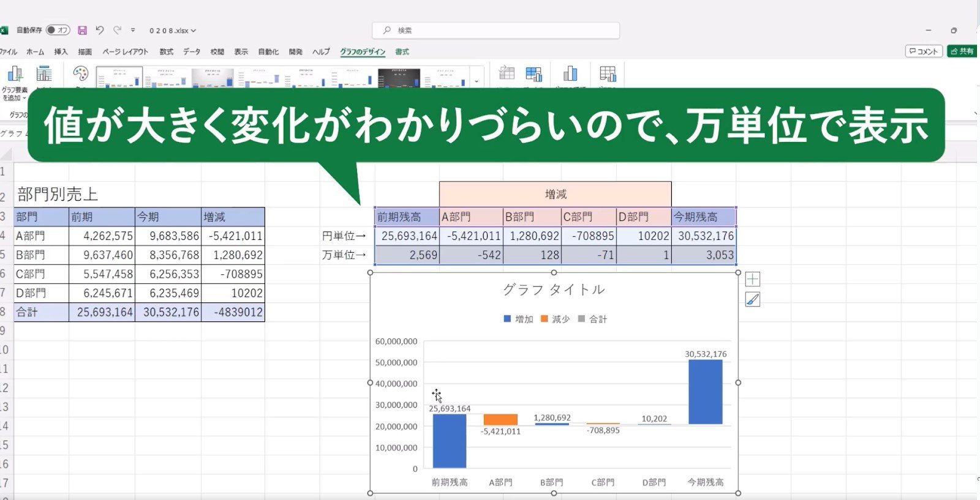Restore down the Excel window
This screenshot has width=980, height=500.
click(x=954, y=30)
